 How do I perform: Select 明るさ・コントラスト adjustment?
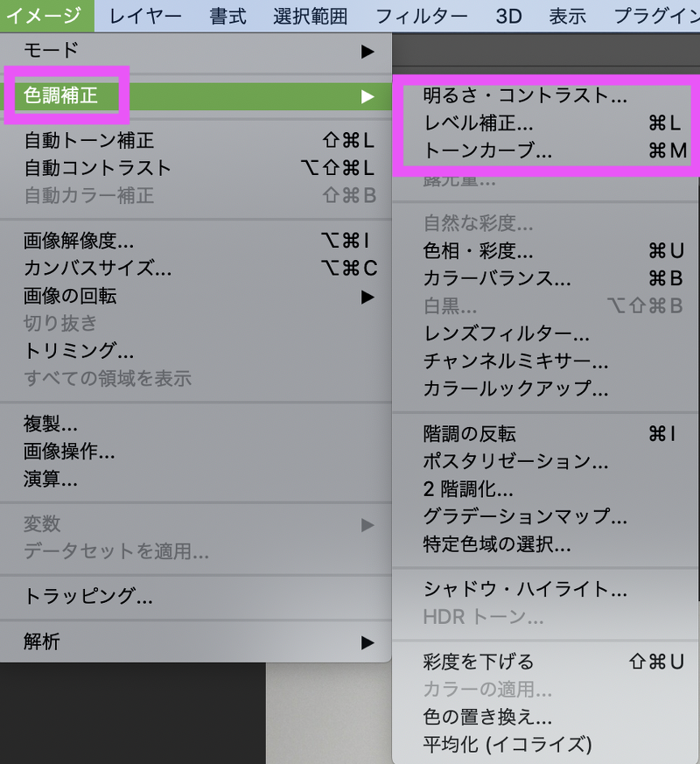[x=525, y=95]
